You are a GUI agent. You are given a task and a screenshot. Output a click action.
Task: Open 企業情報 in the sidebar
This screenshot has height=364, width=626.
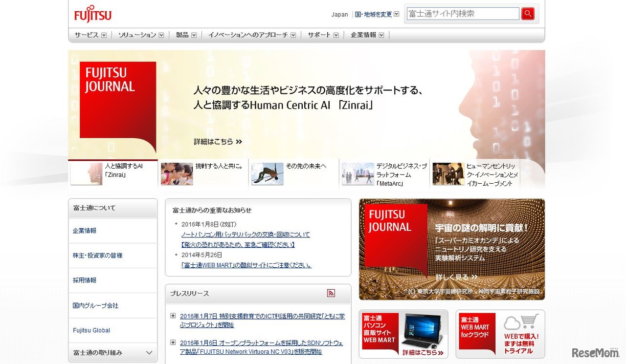pyautogui.click(x=85, y=231)
